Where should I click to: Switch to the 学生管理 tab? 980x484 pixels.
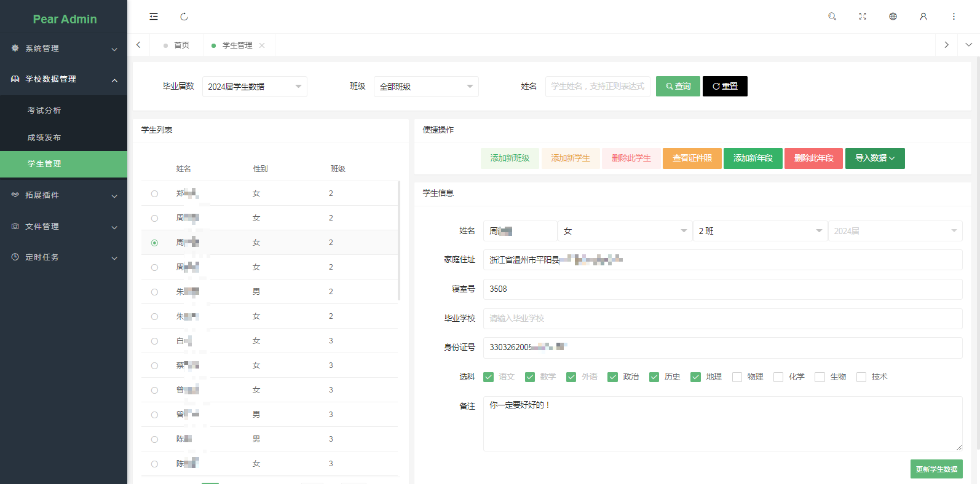pyautogui.click(x=237, y=45)
